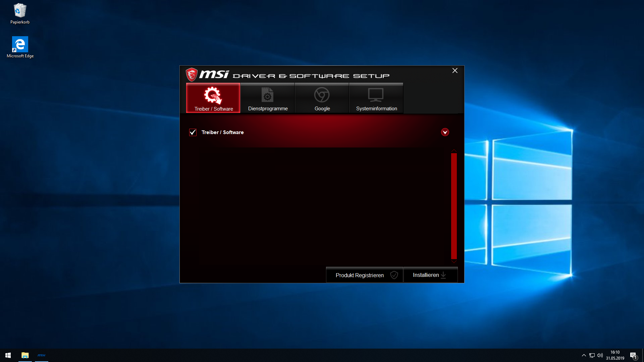Image resolution: width=644 pixels, height=362 pixels.
Task: Open the Papierkorb recycle bin icon
Action: pos(20,11)
